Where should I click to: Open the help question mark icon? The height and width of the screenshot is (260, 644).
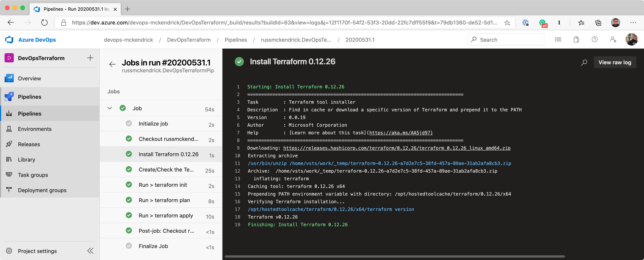pos(595,40)
